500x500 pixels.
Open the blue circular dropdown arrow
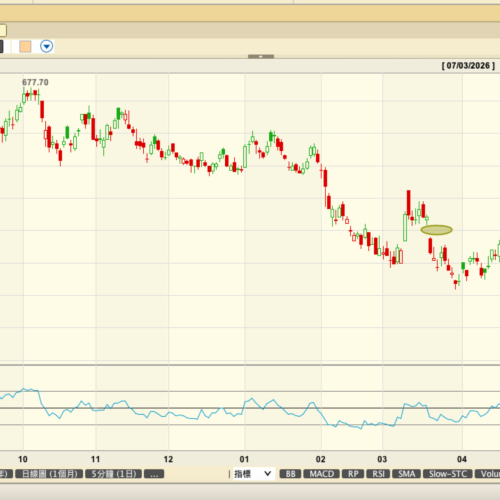point(47,46)
